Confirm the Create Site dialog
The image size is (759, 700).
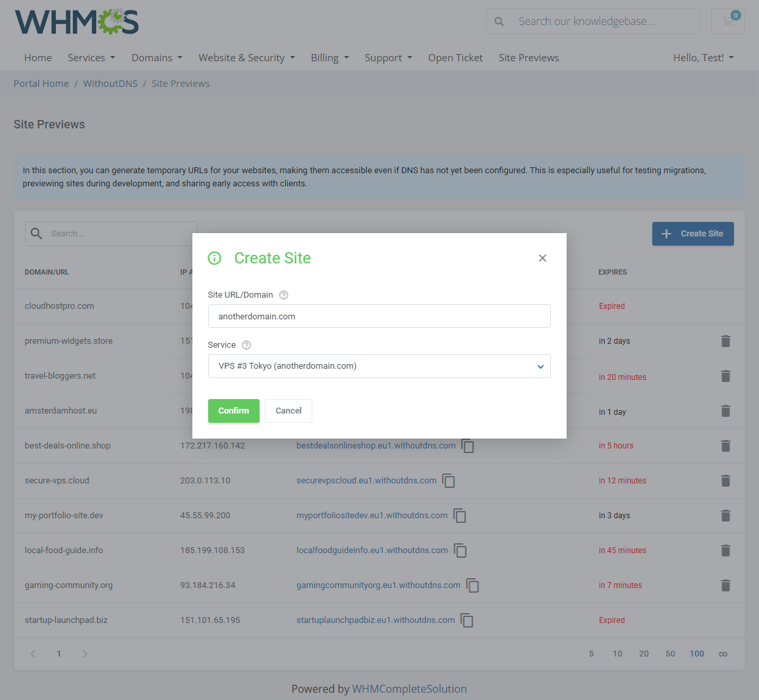[x=234, y=410]
